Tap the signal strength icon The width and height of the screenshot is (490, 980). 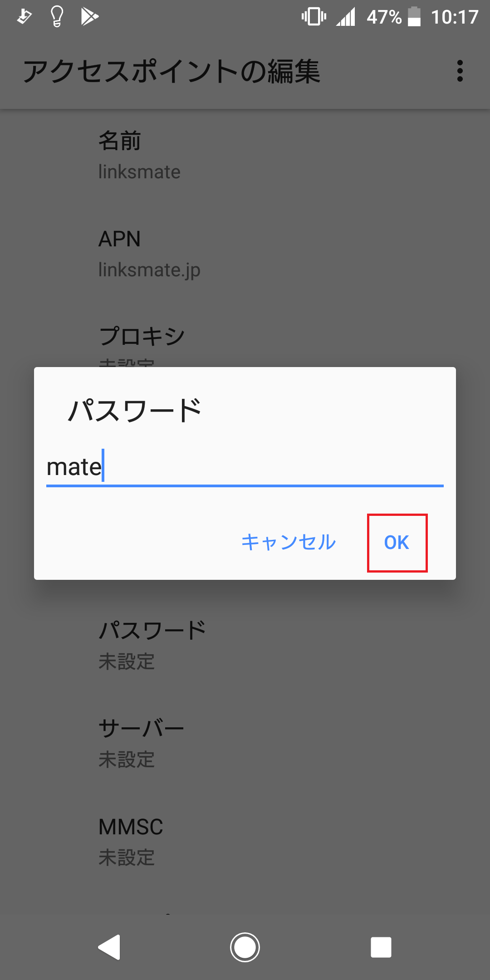[x=346, y=17]
